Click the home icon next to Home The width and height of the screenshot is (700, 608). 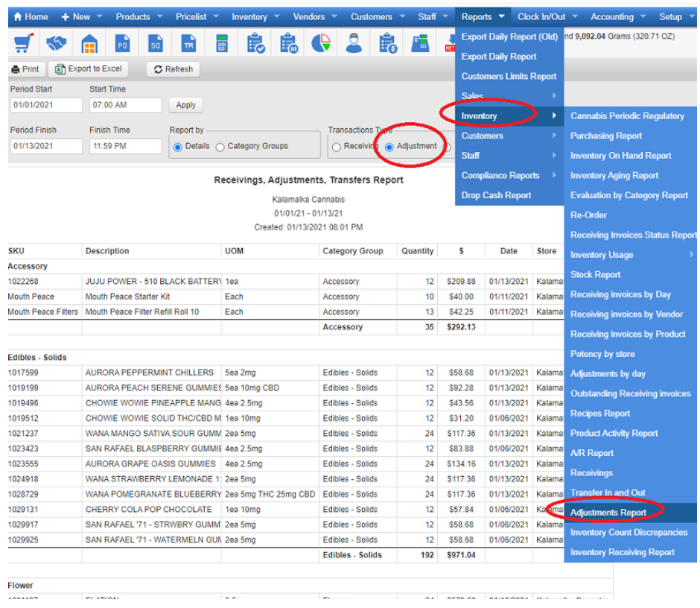click(x=17, y=16)
